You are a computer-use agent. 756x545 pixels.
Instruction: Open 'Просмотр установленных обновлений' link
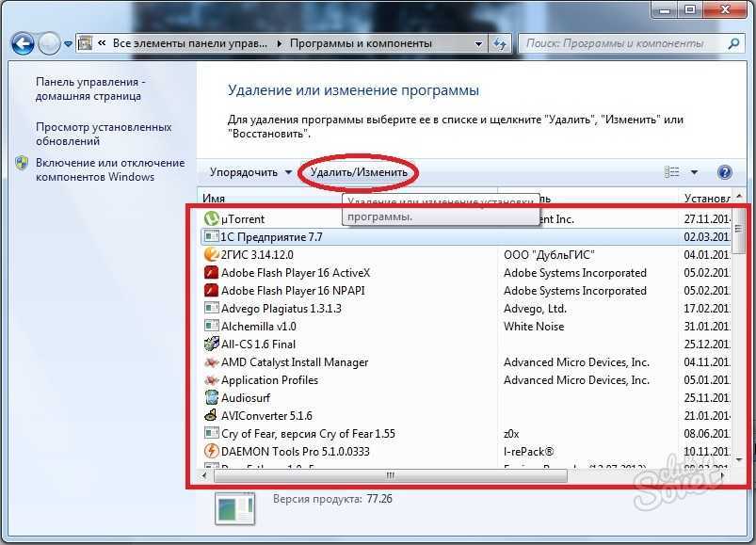point(104,134)
